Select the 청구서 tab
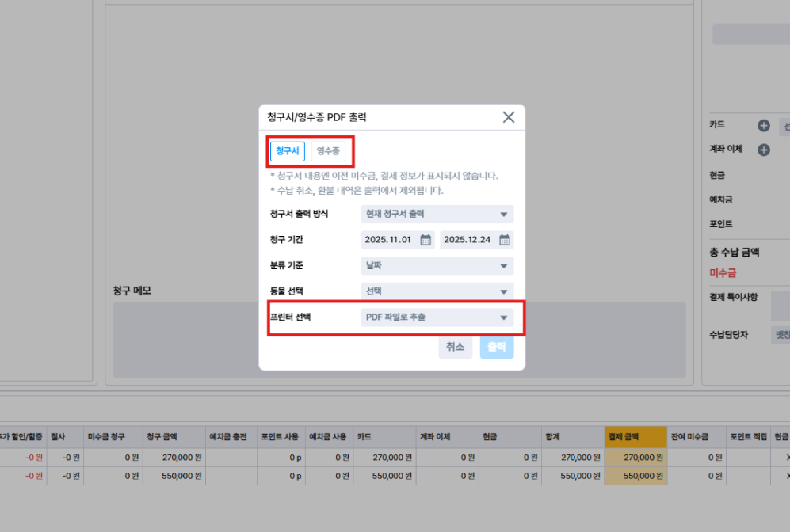The height and width of the screenshot is (532, 790). point(288,151)
